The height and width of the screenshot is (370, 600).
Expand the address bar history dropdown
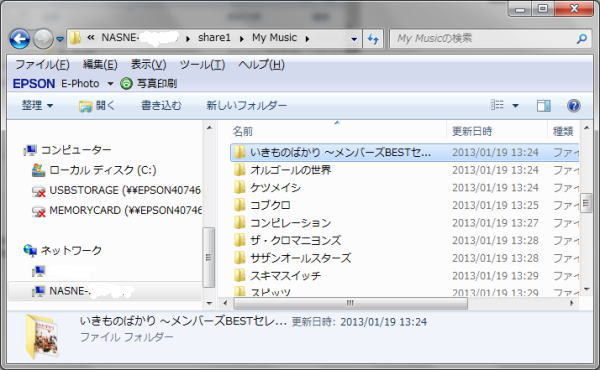click(x=354, y=39)
